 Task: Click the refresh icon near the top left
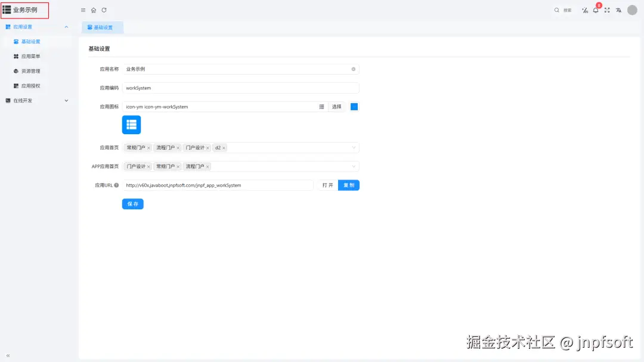(x=104, y=10)
